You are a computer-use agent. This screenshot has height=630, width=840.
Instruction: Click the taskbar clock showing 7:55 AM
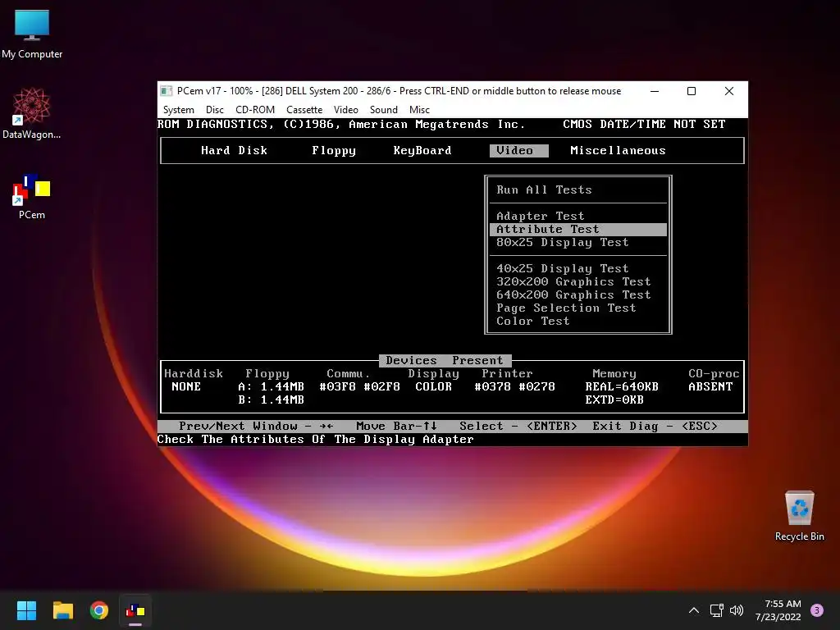tap(778, 610)
